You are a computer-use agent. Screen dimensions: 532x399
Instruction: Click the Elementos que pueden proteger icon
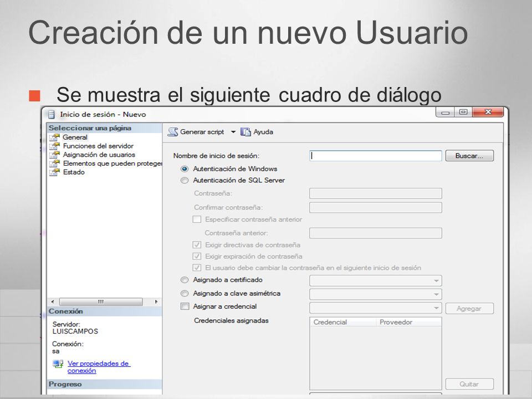point(54,164)
